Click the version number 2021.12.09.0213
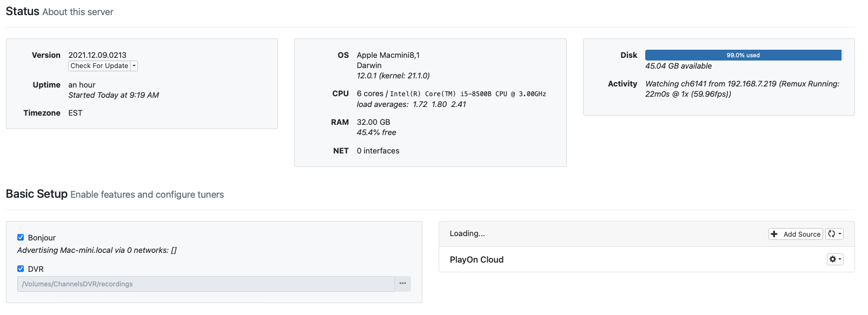Image resolution: width=868 pixels, height=315 pixels. pyautogui.click(x=97, y=55)
